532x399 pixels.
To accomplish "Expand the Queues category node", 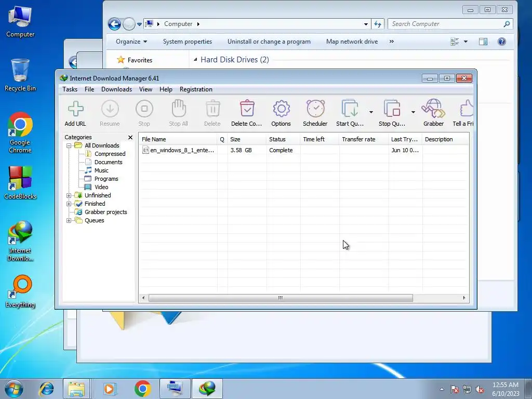I will click(x=69, y=220).
